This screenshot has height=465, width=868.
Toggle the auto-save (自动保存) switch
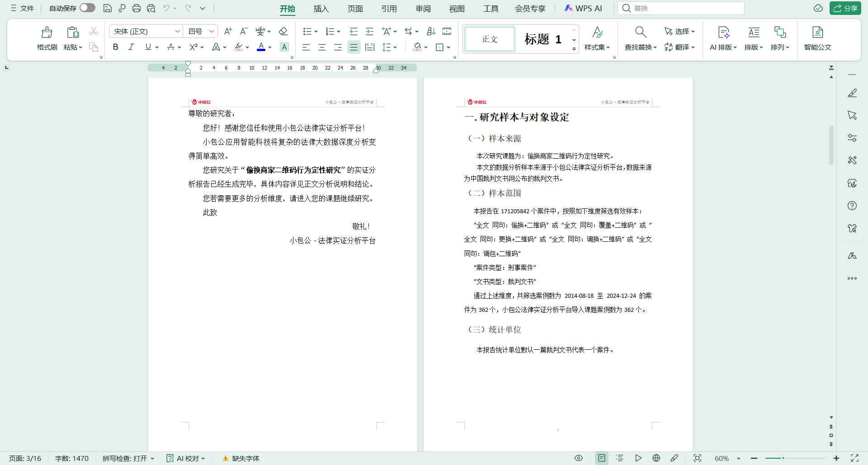coord(87,8)
